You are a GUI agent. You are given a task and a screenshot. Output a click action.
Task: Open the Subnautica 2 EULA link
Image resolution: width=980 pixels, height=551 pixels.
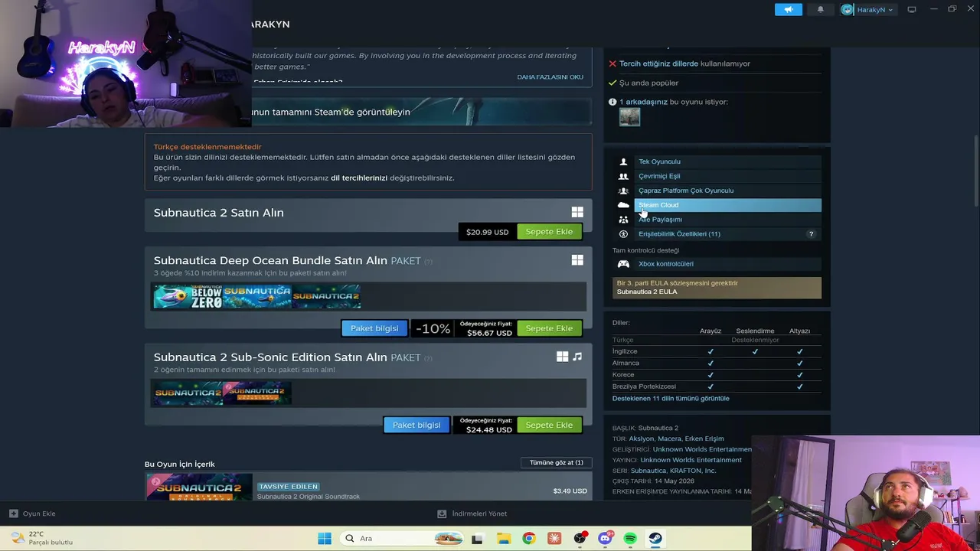[x=647, y=292]
